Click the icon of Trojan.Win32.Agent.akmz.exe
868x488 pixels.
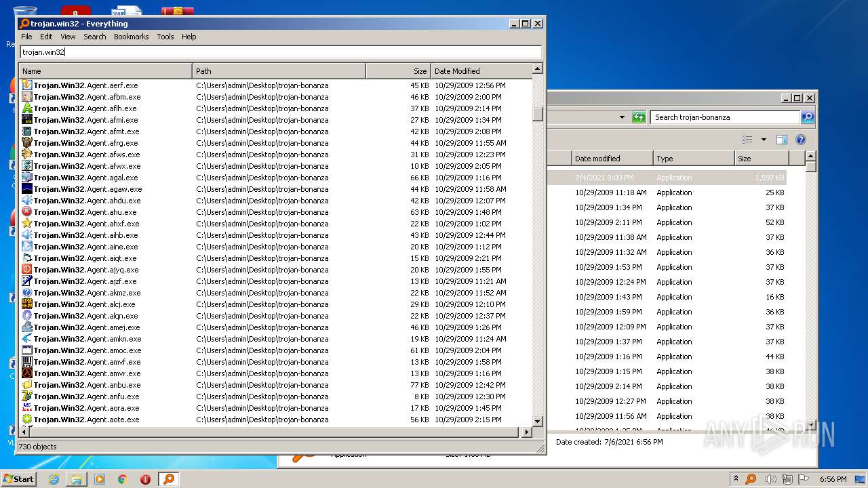[x=27, y=293]
